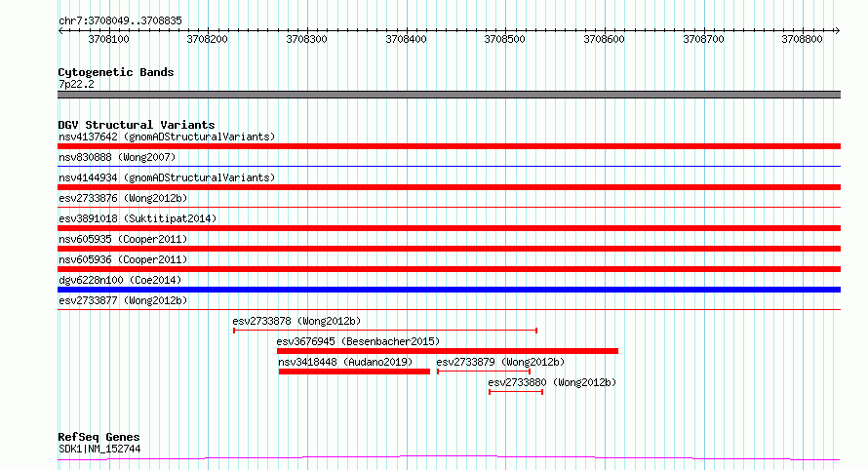Click right arrow end of coordinate ruler

coord(838,30)
